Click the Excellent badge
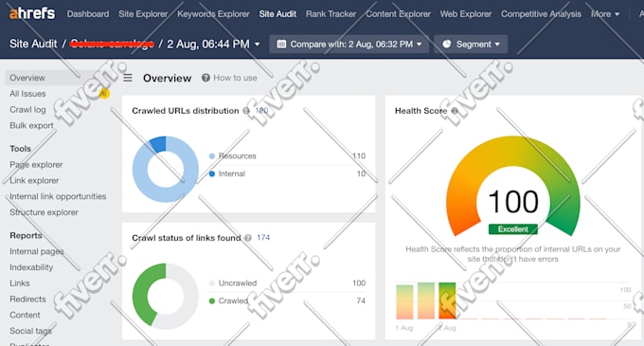 tap(513, 228)
